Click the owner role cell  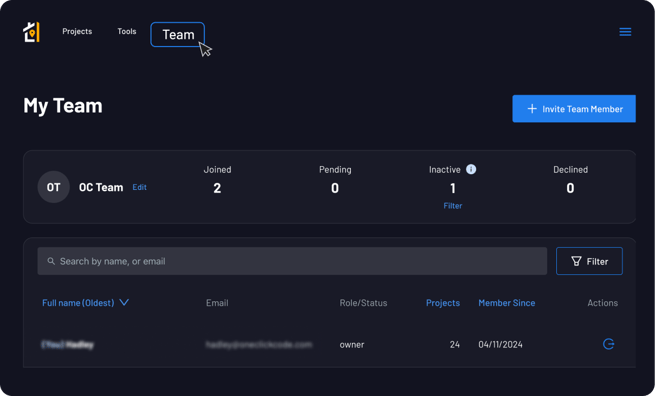click(x=352, y=345)
